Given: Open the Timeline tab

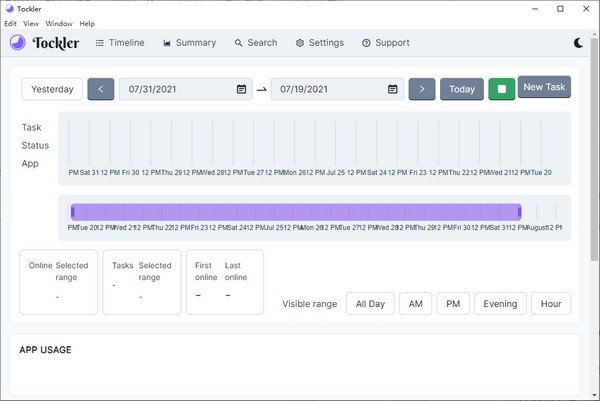Looking at the screenshot, I should click(x=120, y=43).
